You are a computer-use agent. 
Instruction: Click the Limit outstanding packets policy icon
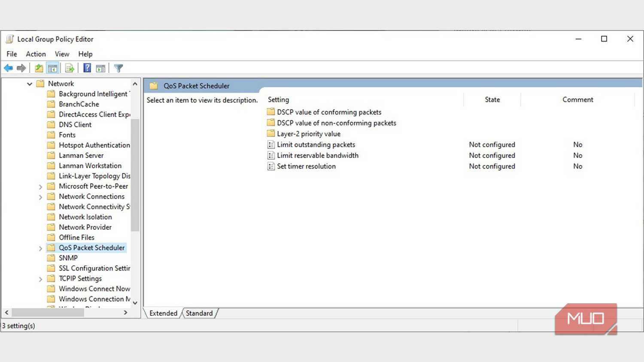pos(271,145)
